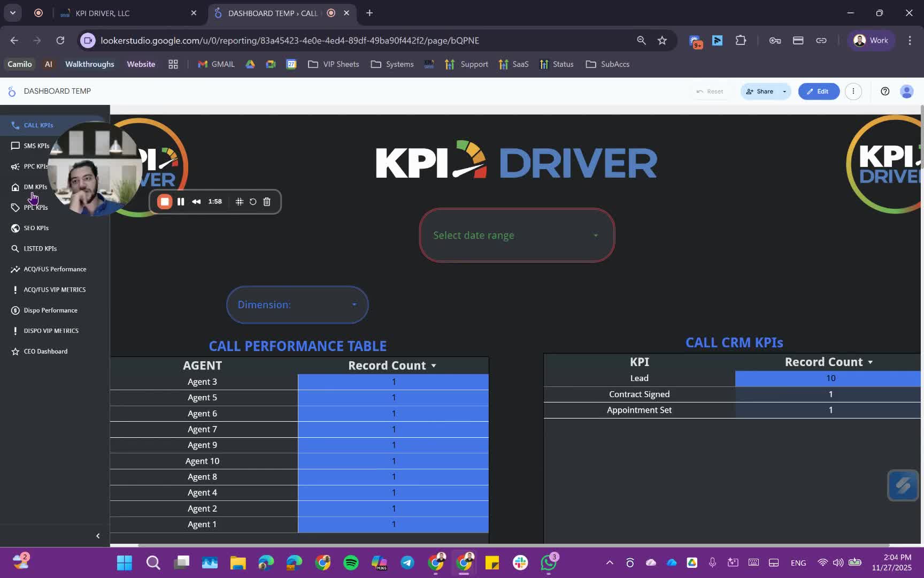924x578 pixels.
Task: Open ACQ/FUS VIP METRICS page
Action: click(x=55, y=290)
